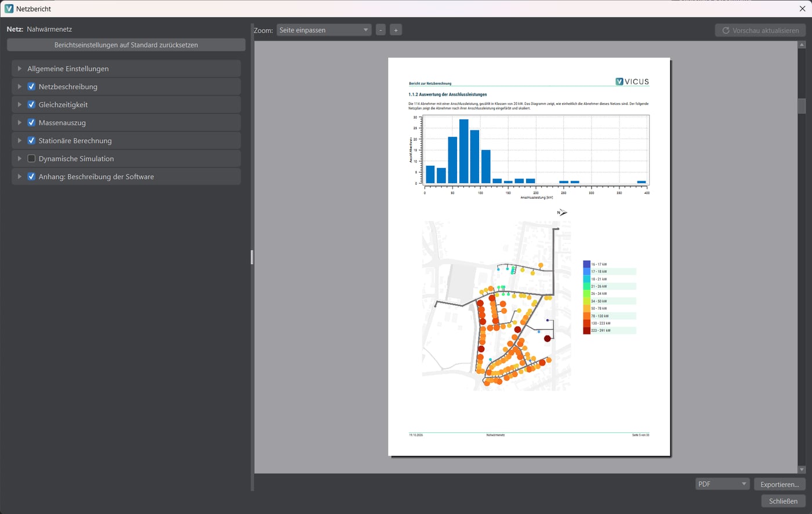Disable the Stationäre Berechnung checkbox

pyautogui.click(x=31, y=140)
